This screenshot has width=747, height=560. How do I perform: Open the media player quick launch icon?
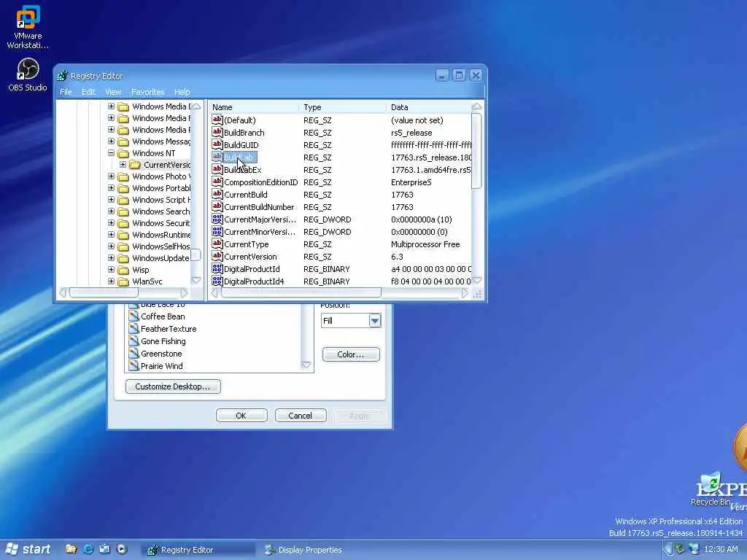coord(122,549)
